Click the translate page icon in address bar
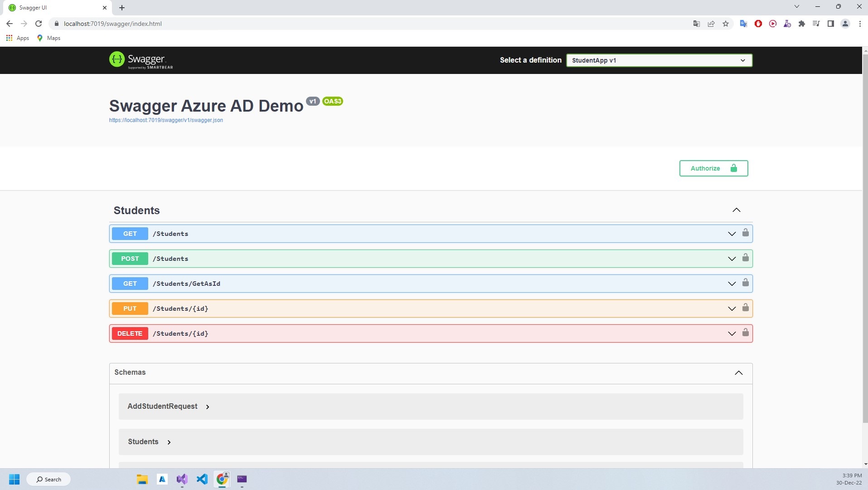This screenshot has height=490, width=868. click(x=697, y=24)
